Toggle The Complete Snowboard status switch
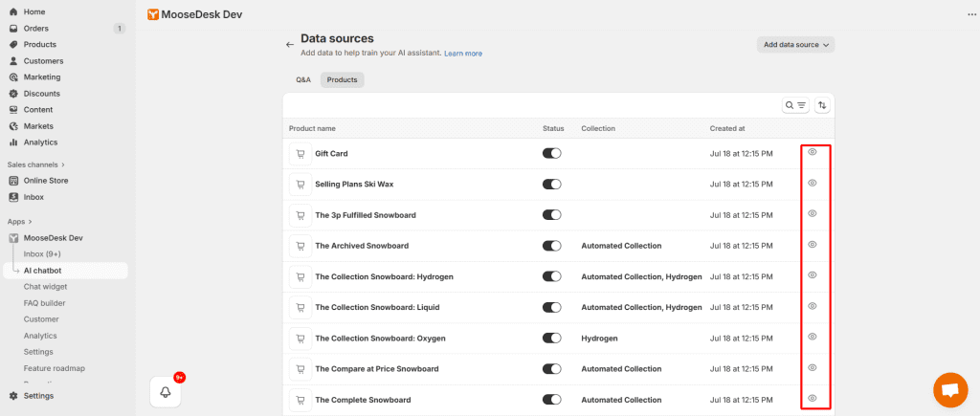The image size is (980, 416). click(x=552, y=400)
